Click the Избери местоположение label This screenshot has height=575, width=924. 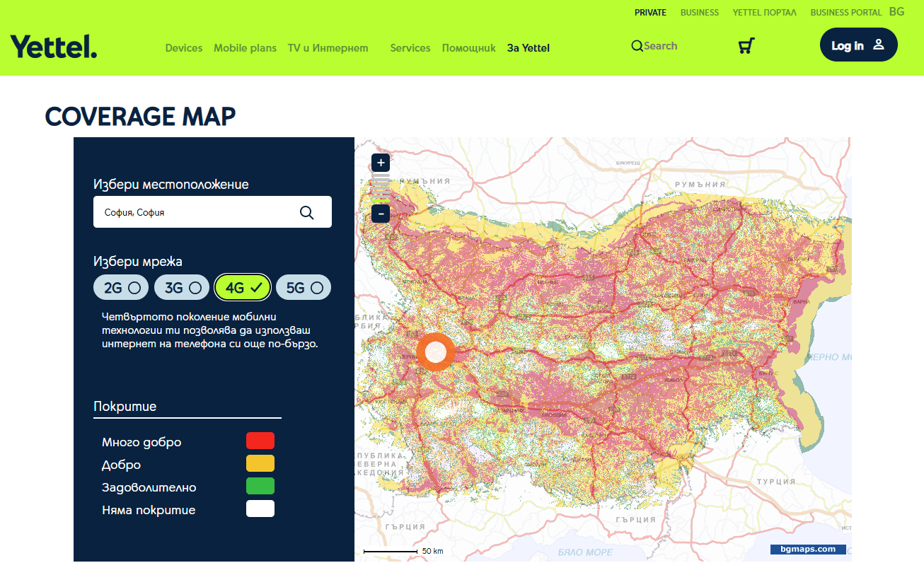click(171, 184)
